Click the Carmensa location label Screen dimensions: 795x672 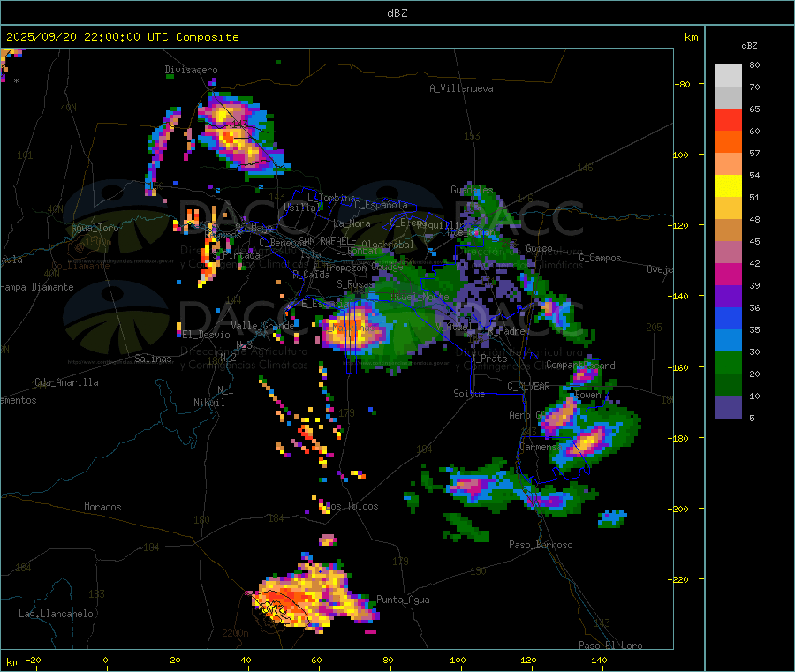(x=541, y=447)
